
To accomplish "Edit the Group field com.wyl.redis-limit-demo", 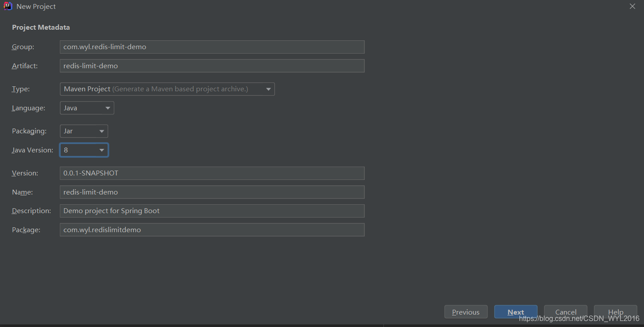I will [212, 47].
